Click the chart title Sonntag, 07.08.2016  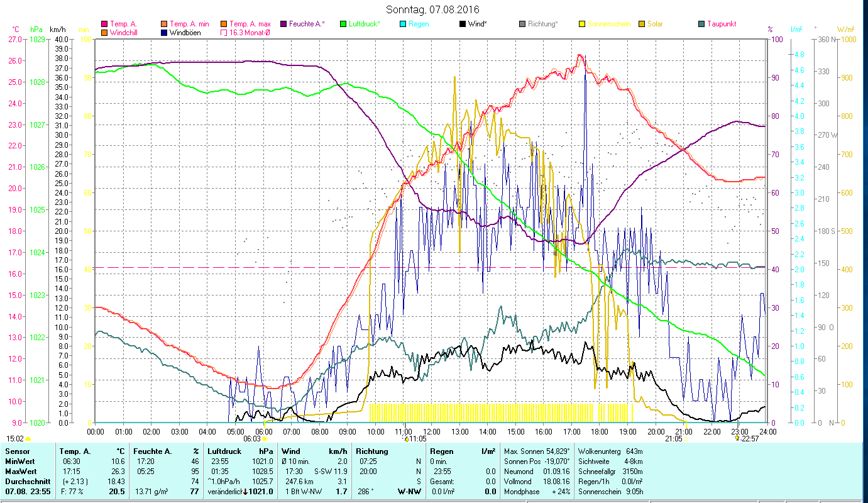pyautogui.click(x=434, y=9)
